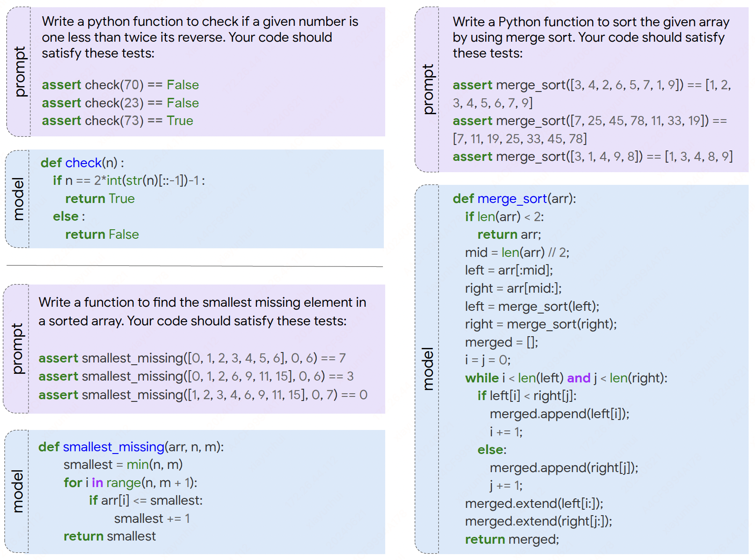Click the horizontal divider line between examples
This screenshot has height=560, width=755.
(195, 266)
